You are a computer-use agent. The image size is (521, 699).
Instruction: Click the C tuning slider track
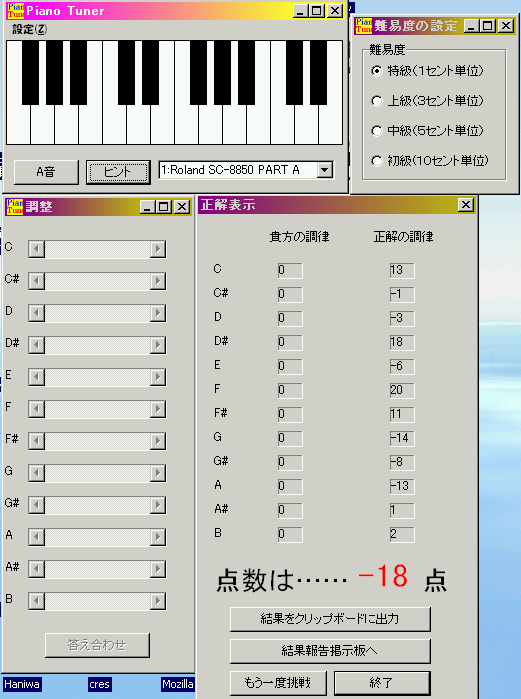click(97, 249)
